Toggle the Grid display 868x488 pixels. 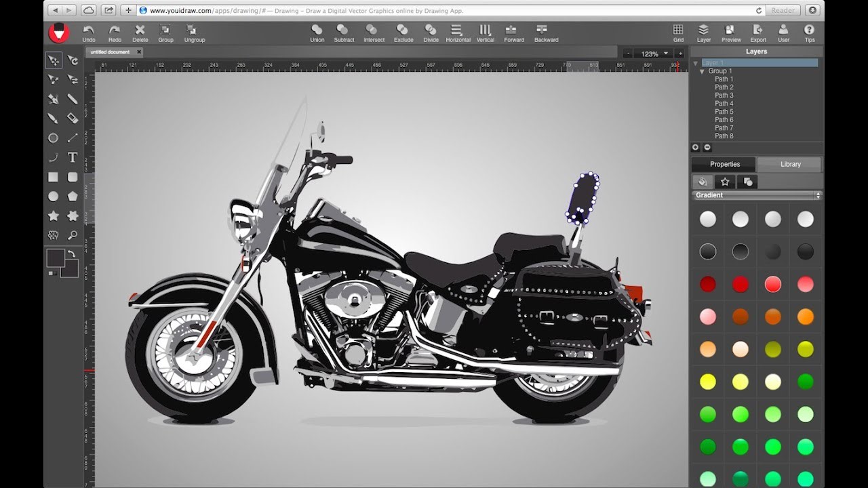point(677,32)
